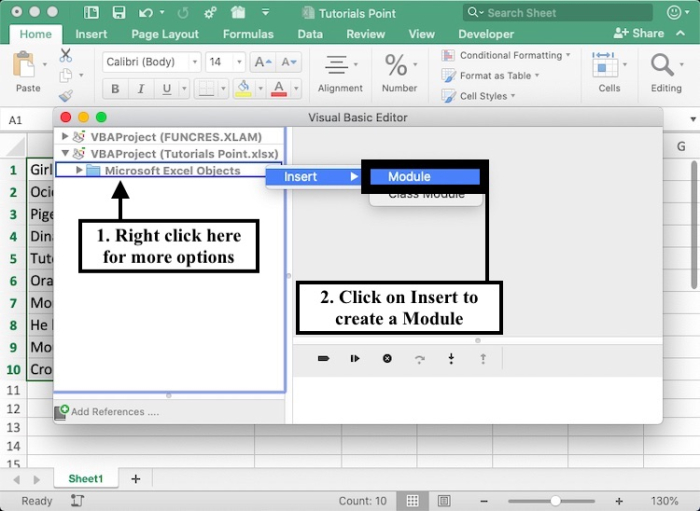Viewport: 700px width, 511px height.
Task: Open the Editing magnifier icon
Action: (662, 65)
